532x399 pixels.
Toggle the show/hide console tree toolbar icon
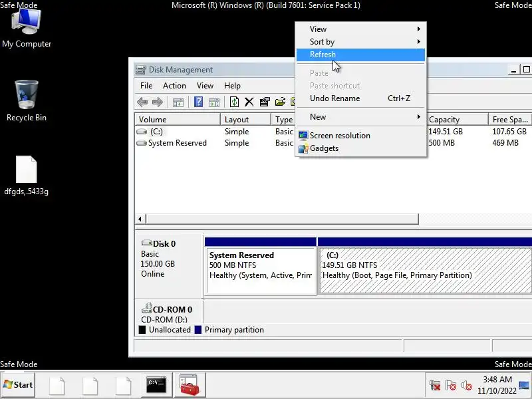tap(178, 102)
